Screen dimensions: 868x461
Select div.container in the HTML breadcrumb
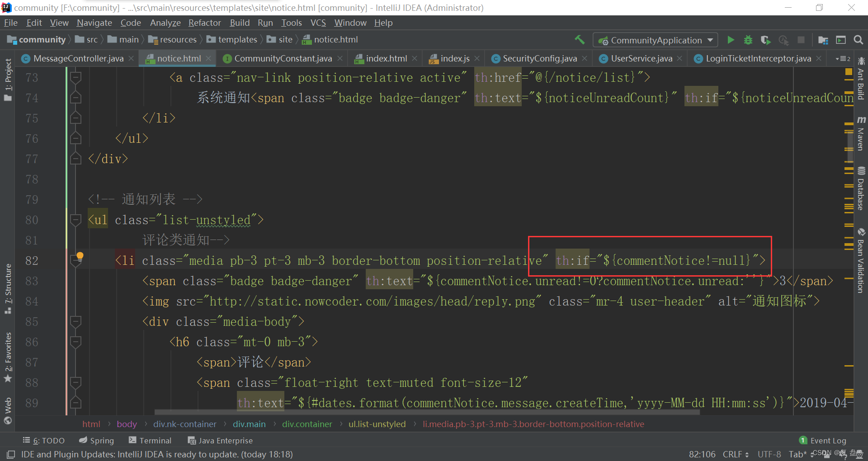pos(307,424)
